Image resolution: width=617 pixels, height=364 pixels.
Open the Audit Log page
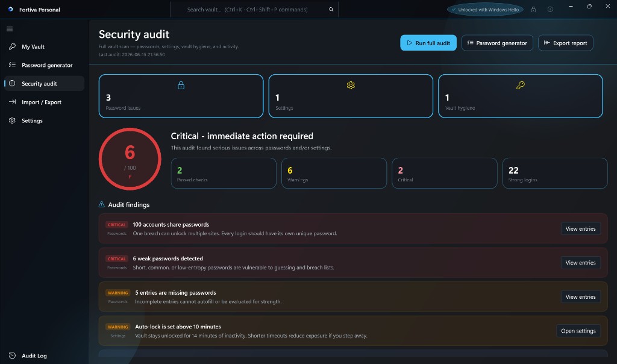44,356
